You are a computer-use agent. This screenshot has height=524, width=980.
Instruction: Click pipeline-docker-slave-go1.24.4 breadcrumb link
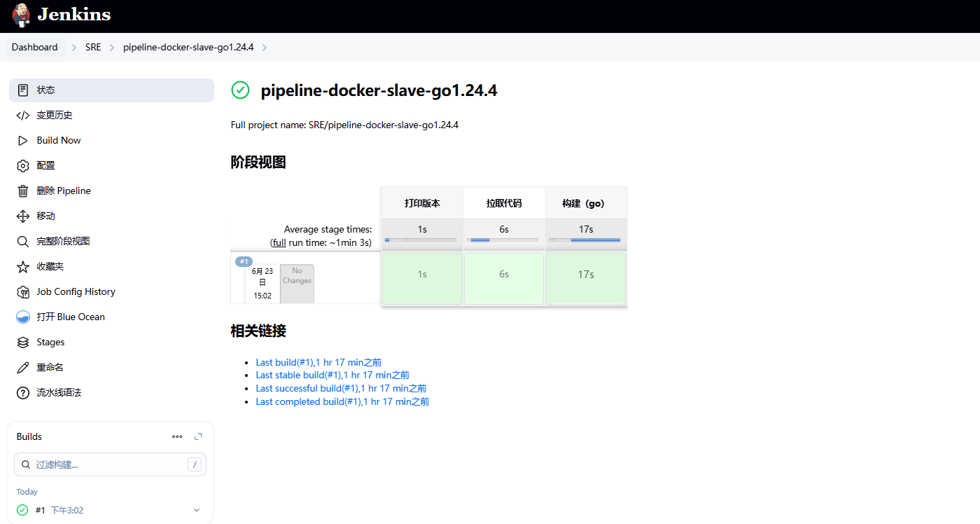[188, 48]
